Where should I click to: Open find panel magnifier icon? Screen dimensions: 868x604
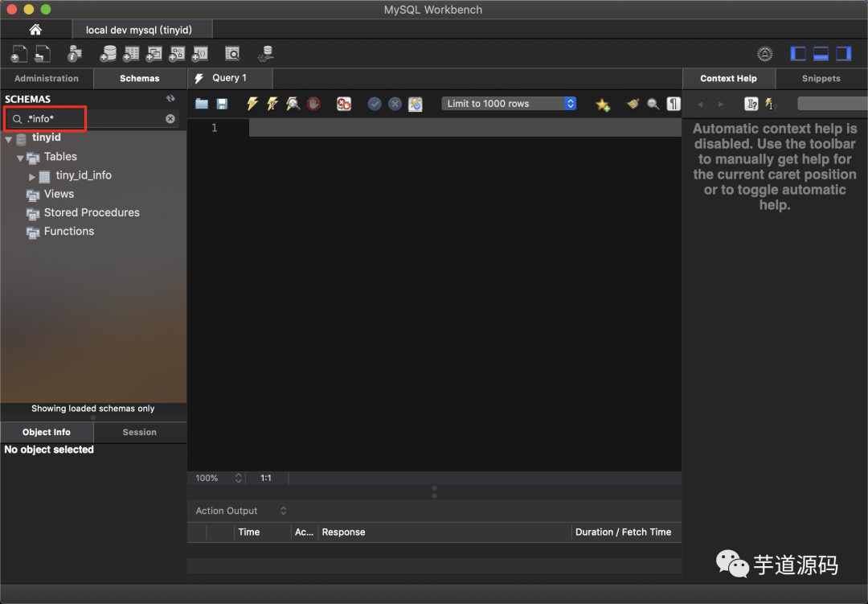coord(653,104)
